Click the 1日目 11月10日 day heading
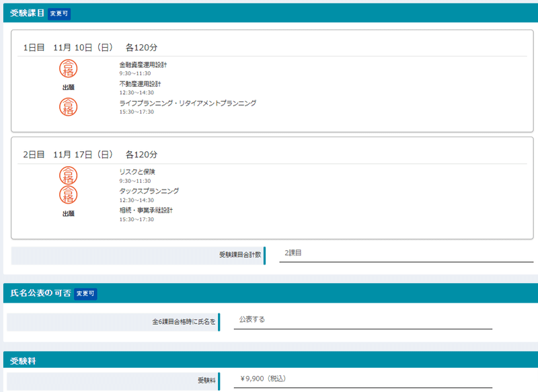Screen dimensions: 538x392 (90, 47)
